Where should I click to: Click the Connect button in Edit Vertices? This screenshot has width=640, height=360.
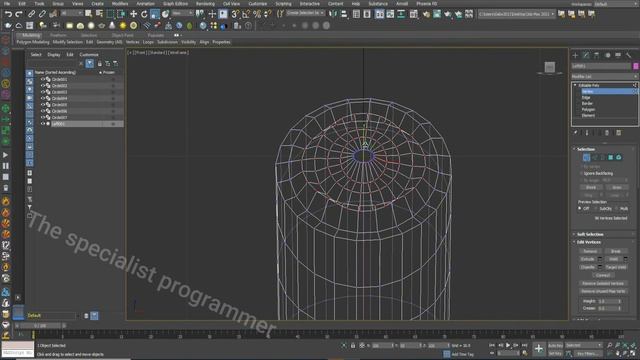pyautogui.click(x=602, y=275)
